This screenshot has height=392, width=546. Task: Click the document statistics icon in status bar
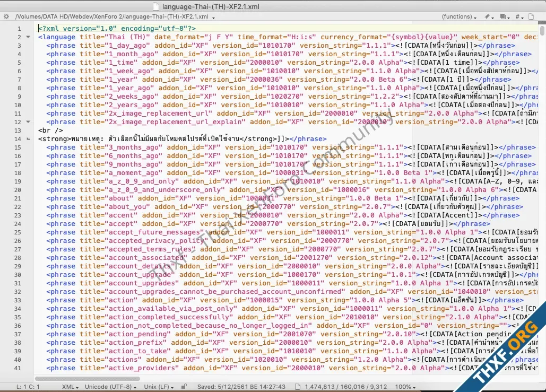[x=297, y=386]
